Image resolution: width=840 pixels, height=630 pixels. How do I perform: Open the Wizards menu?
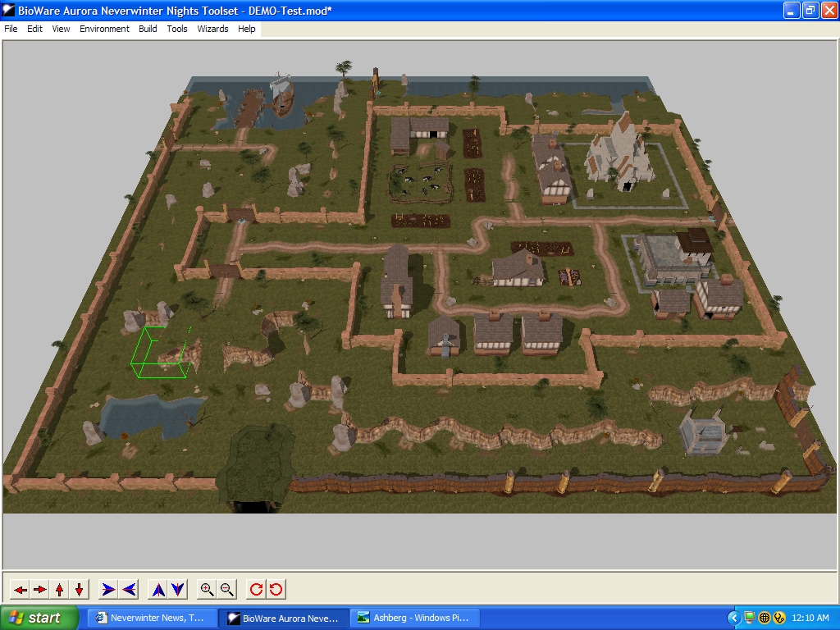tap(212, 29)
